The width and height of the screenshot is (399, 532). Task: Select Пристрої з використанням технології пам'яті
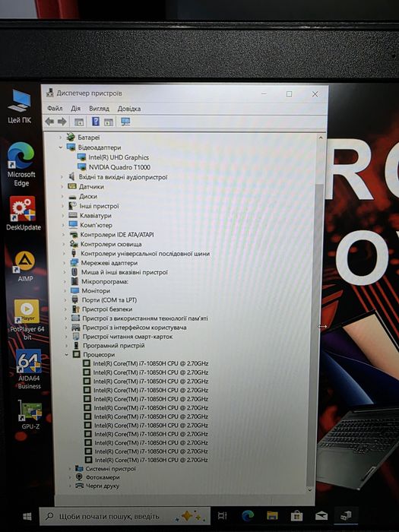tap(145, 318)
